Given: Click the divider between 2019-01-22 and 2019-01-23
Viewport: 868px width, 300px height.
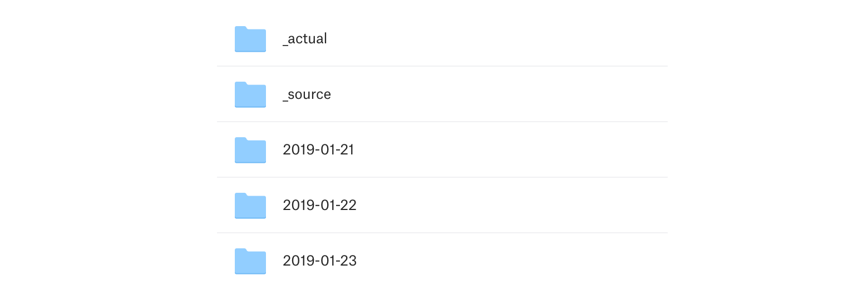Looking at the screenshot, I should (x=442, y=233).
